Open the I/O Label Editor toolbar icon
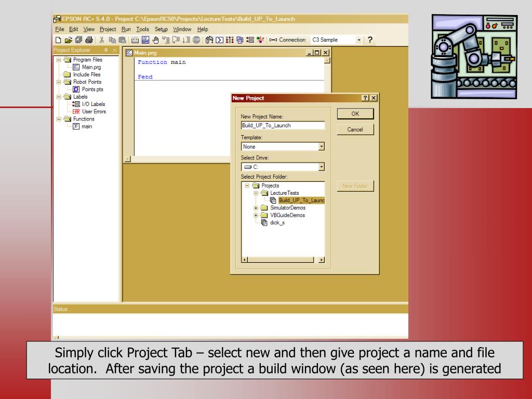The width and height of the screenshot is (532, 399). click(250, 40)
